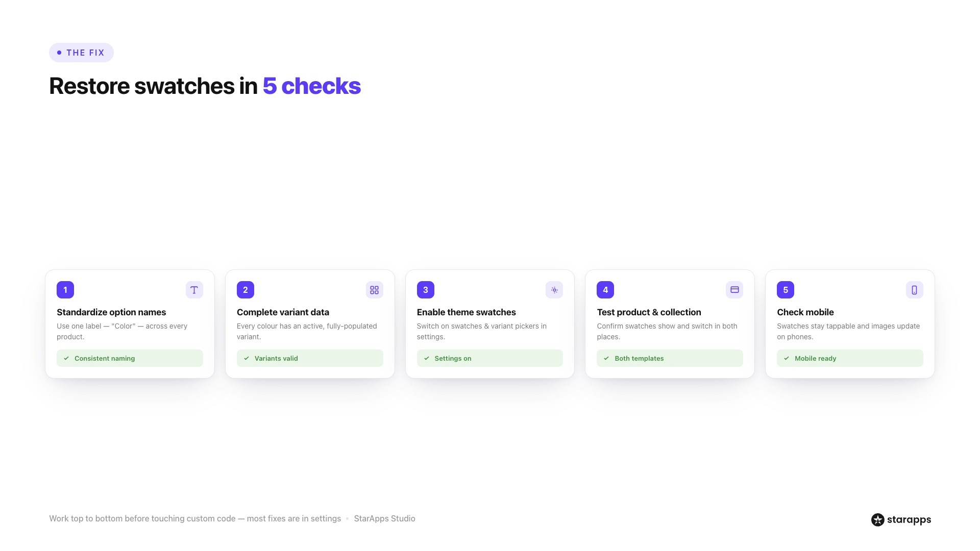980x551 pixels.
Task: Click the card-layout icon on Test product card
Action: [x=734, y=290]
